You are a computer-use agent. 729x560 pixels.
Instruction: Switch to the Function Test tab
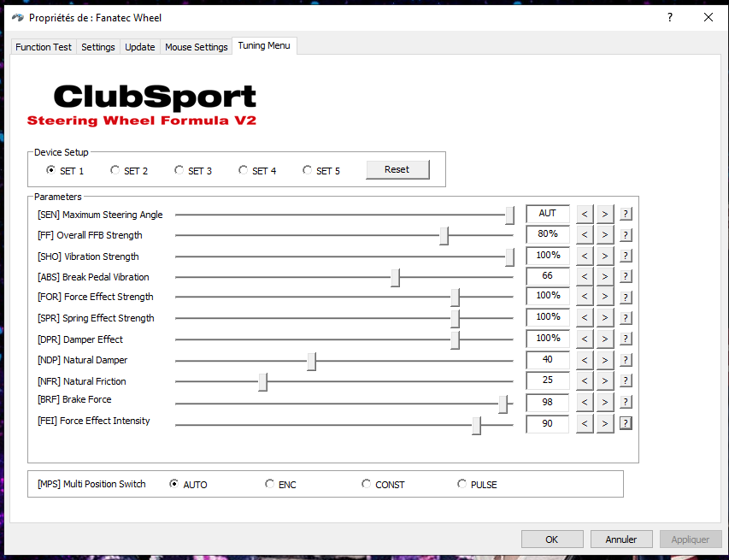44,47
